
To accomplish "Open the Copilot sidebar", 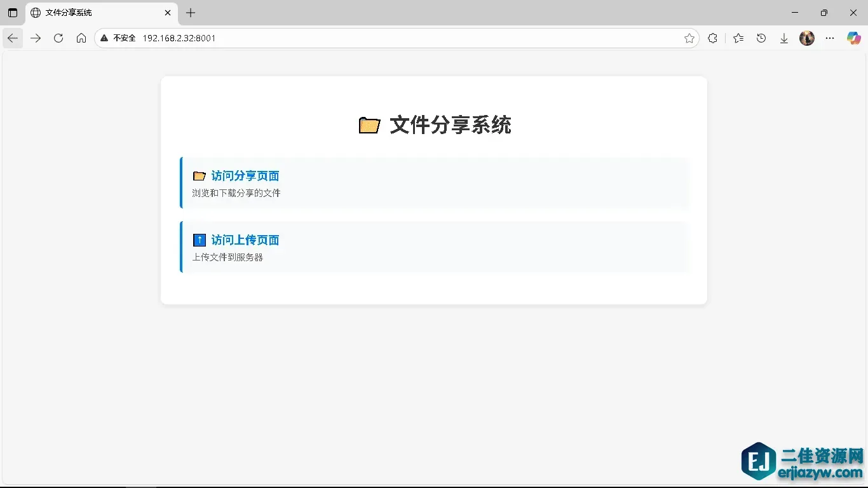I will tap(852, 38).
